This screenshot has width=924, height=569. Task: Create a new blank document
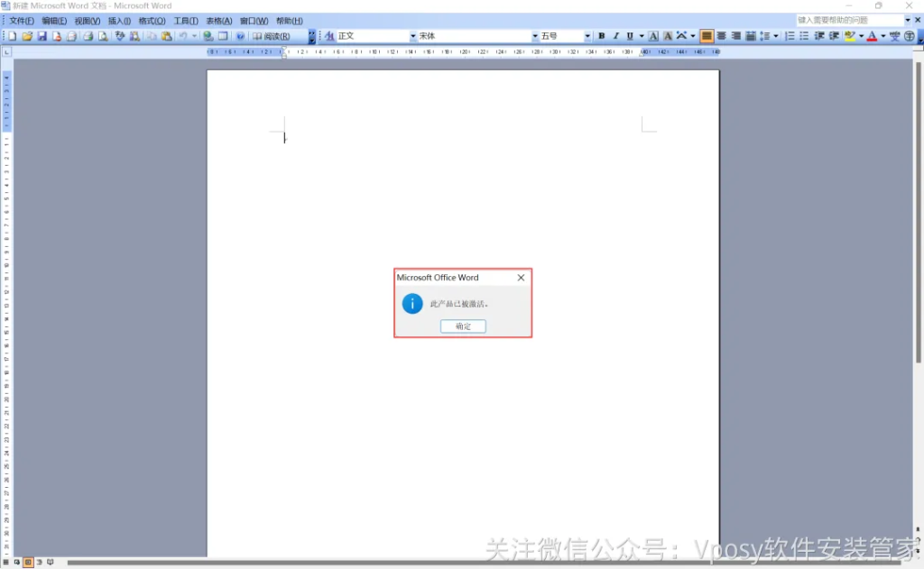click(12, 36)
